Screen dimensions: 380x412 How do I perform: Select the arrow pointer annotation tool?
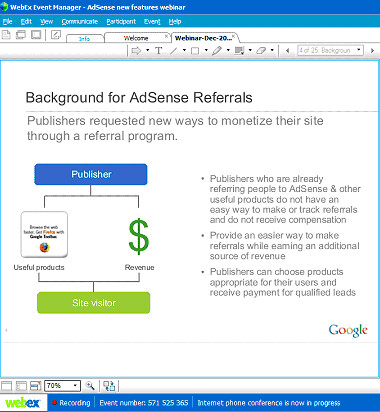tap(136, 51)
